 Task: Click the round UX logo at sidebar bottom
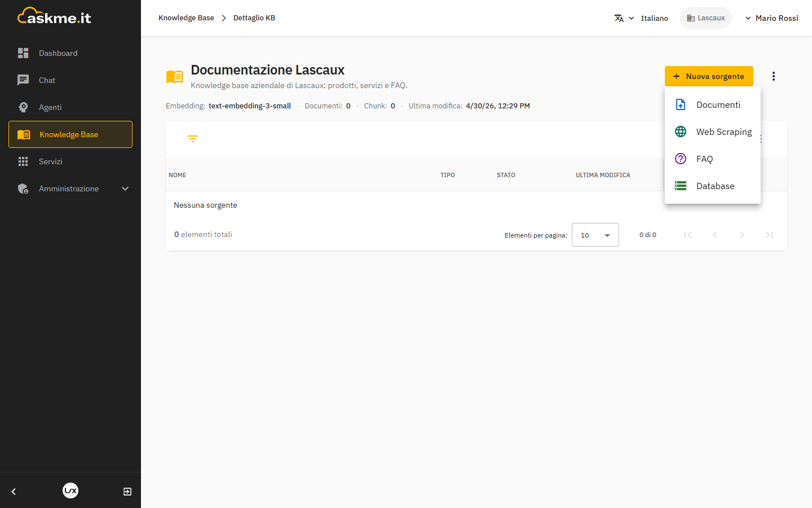70,491
